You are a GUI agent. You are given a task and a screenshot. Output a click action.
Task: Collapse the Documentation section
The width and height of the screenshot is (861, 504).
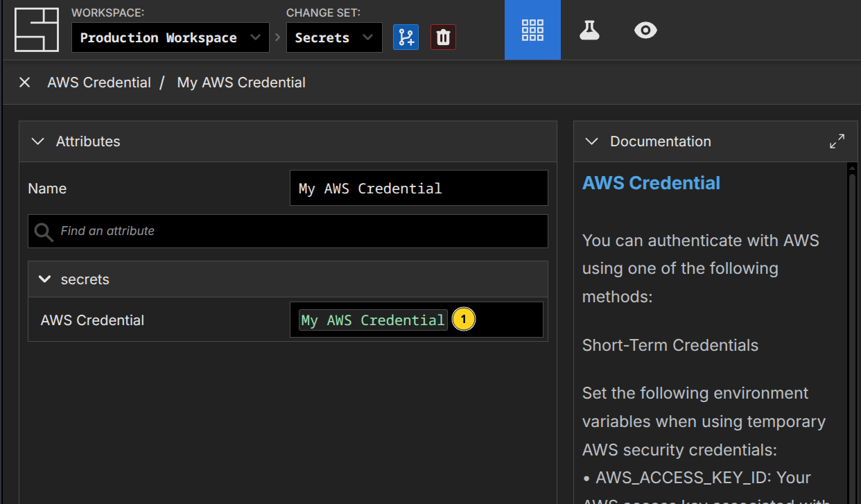click(x=591, y=141)
